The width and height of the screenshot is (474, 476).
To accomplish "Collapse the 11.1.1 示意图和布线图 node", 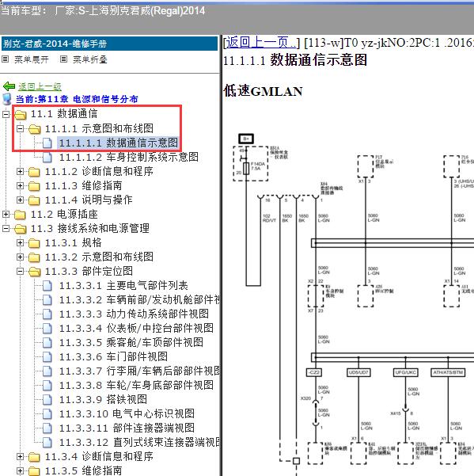I will point(20,129).
